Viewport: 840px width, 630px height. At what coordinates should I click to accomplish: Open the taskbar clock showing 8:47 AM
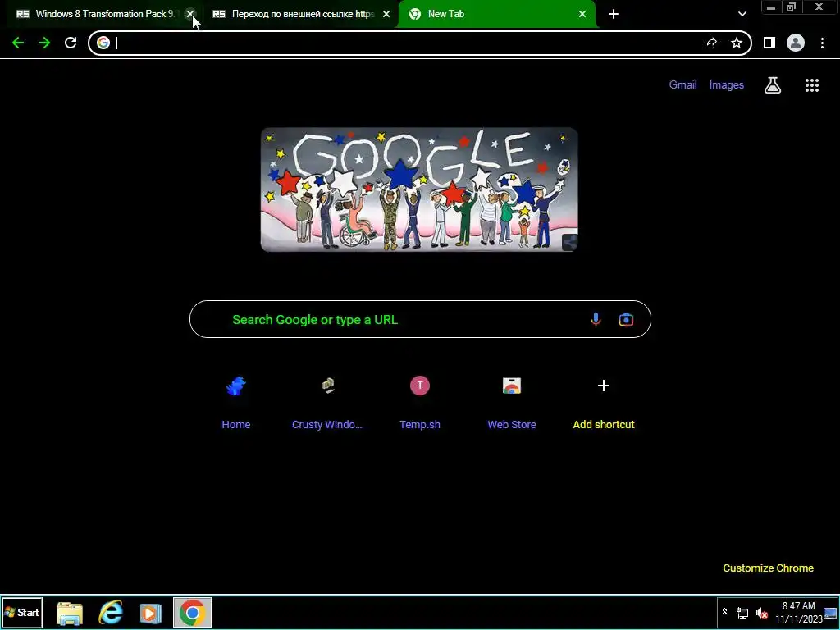point(799,612)
